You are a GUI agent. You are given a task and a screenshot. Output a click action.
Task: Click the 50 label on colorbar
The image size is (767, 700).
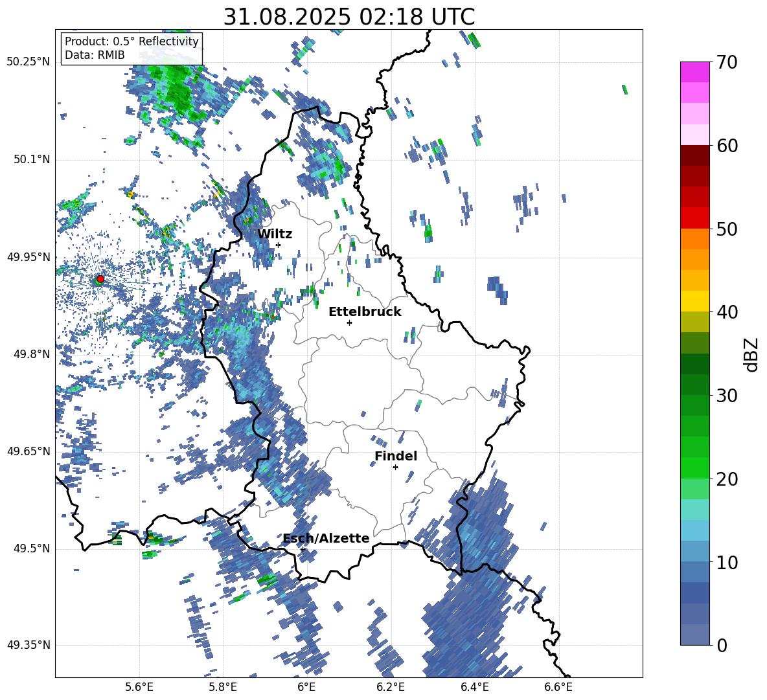[727, 229]
